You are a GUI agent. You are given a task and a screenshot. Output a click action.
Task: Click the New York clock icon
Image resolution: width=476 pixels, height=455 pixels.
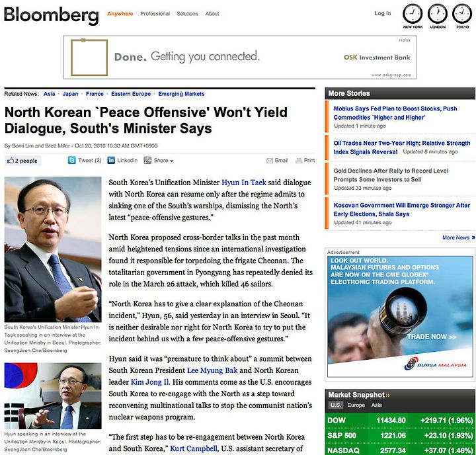coord(413,14)
